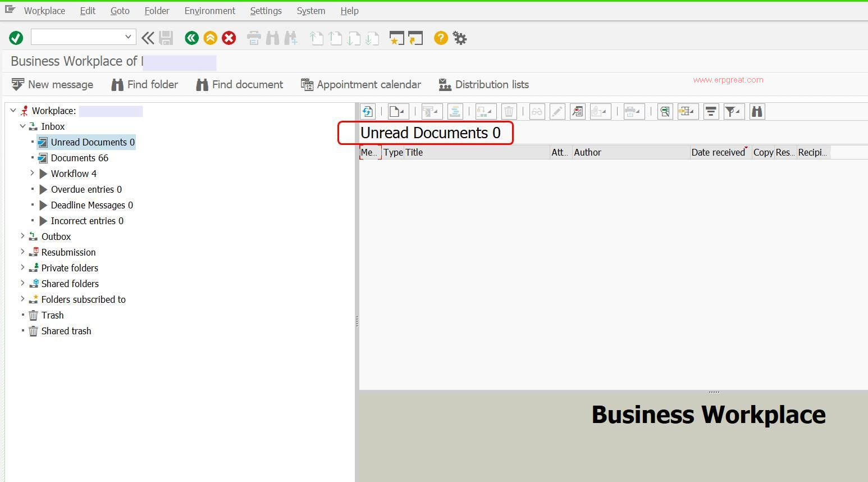
Task: Click the New message button
Action: [x=53, y=84]
